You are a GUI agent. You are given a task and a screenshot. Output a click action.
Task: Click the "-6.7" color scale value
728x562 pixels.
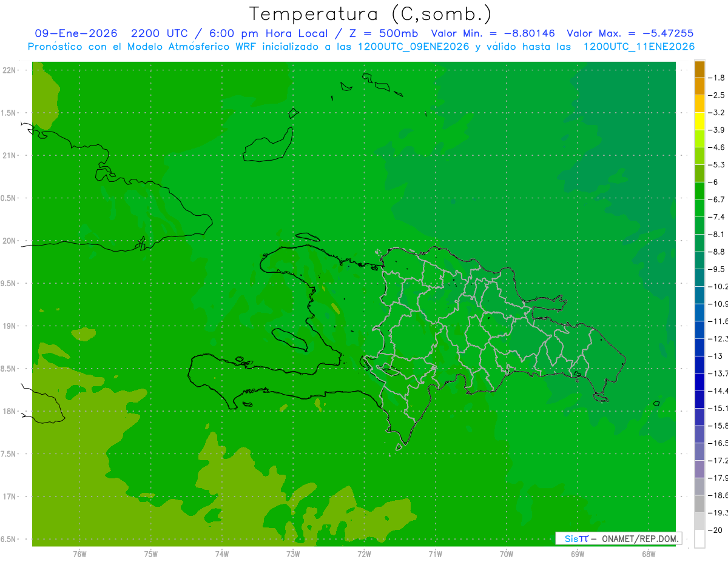click(x=717, y=199)
